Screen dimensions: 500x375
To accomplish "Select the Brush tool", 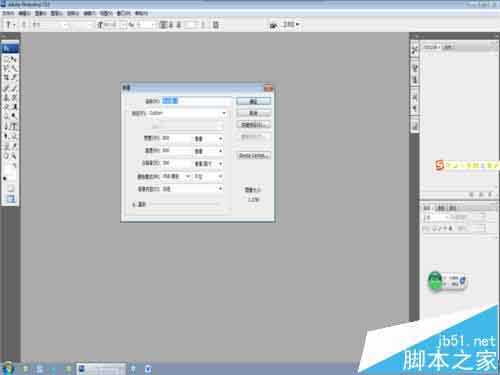I will 14,88.
